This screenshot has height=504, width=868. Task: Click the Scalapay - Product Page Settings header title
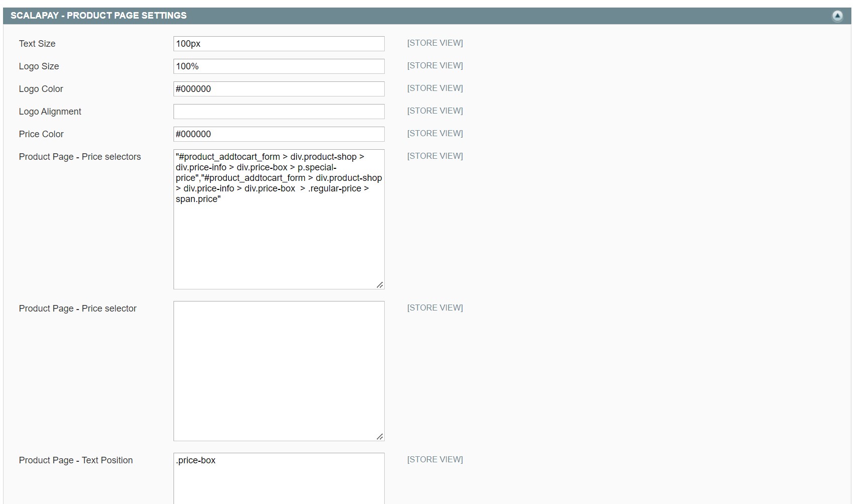click(x=99, y=16)
